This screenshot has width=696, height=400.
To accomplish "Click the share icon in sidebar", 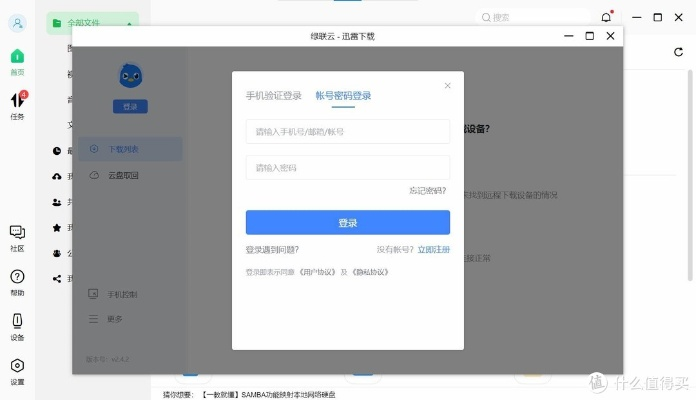I will tap(57, 279).
